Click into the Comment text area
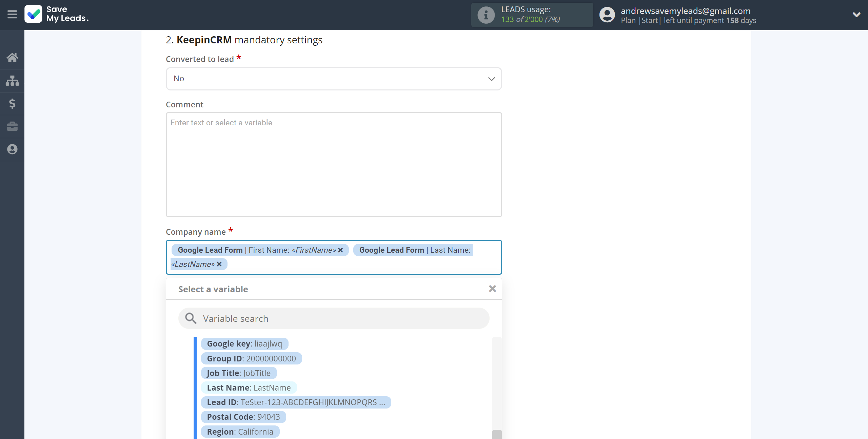The width and height of the screenshot is (868, 439). pyautogui.click(x=334, y=165)
